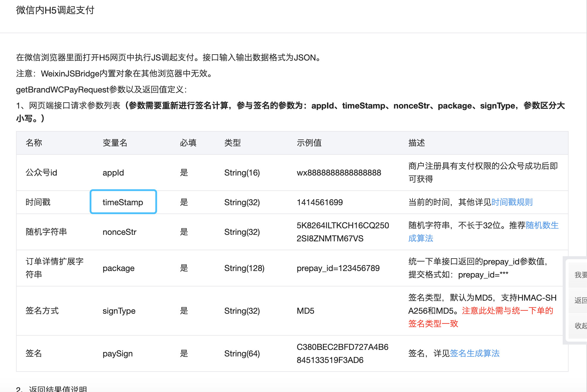Viewport: 587px width, 392px height.
Task: Click the red 注意此处需与统一下单的 warning text
Action: (x=507, y=311)
